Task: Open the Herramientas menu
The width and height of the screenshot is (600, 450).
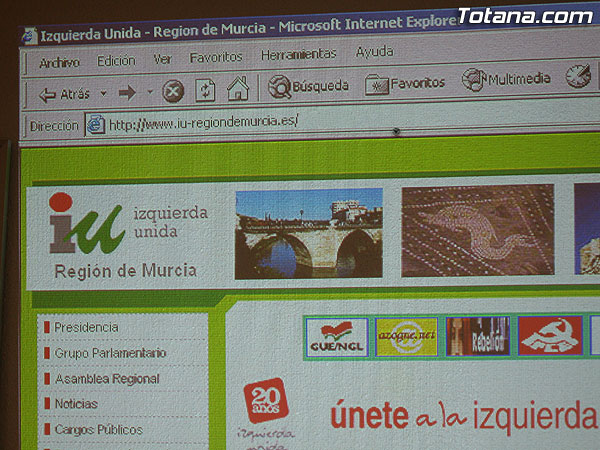Action: (299, 55)
